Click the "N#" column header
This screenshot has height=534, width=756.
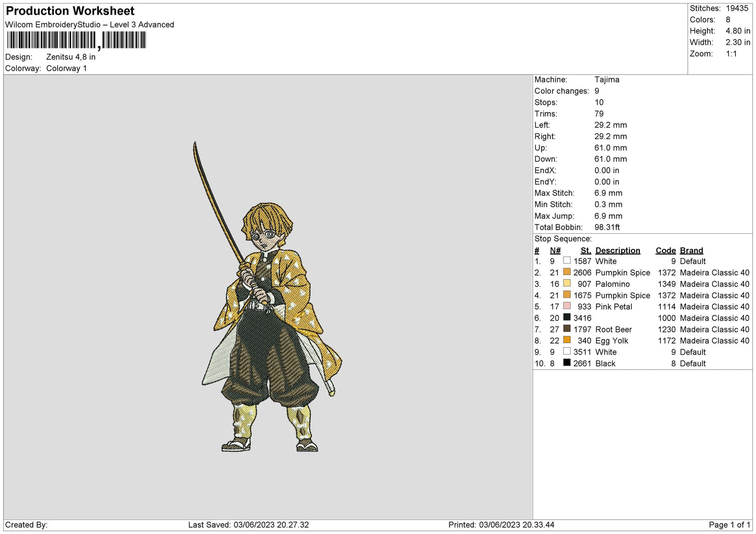click(x=555, y=251)
